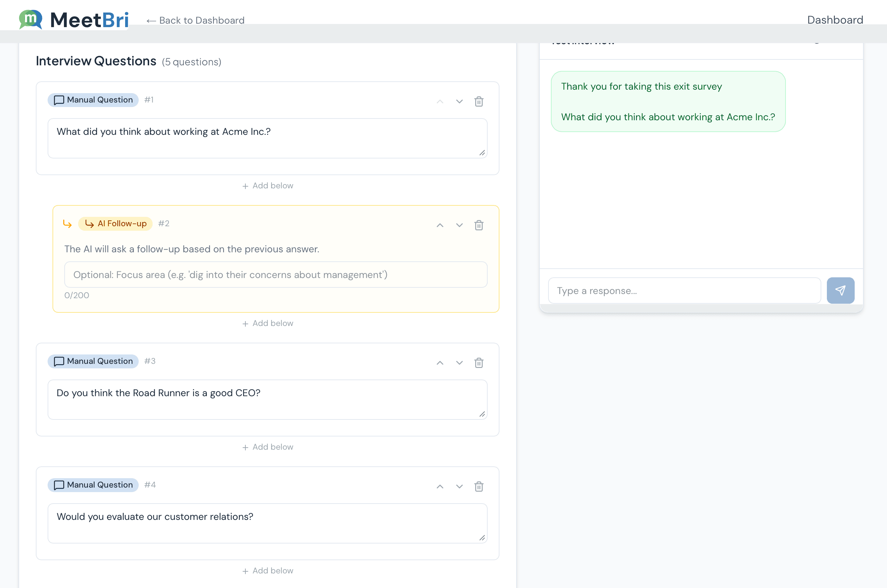Move question #2 up using the chevron

440,225
